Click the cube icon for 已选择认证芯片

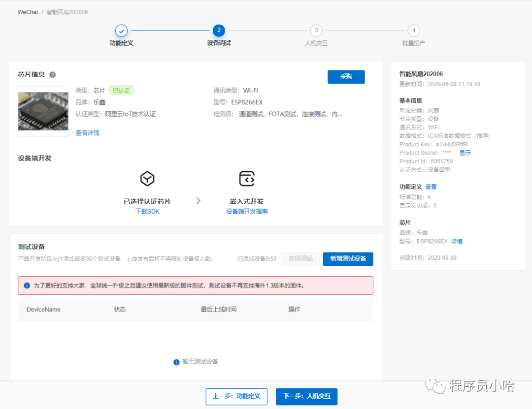pos(147,179)
